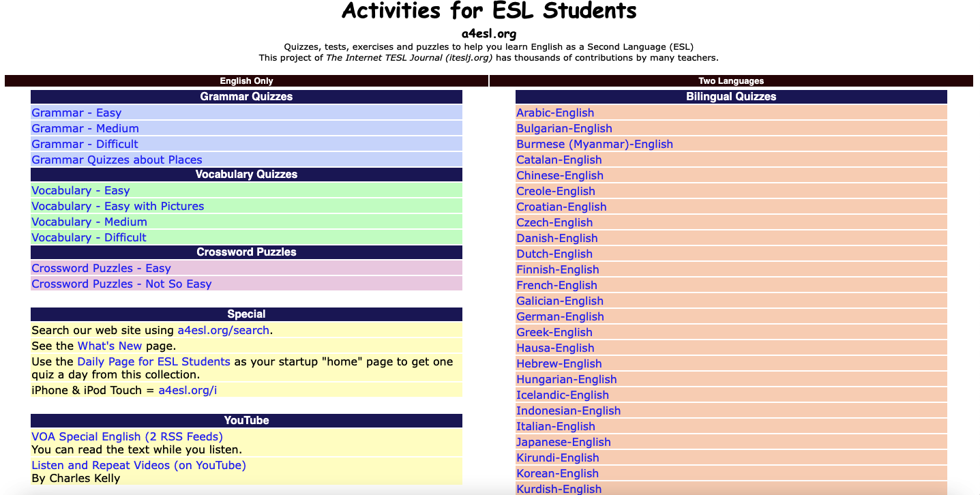980x495 pixels.
Task: Open Bulgarian-English quizzes
Action: click(564, 129)
